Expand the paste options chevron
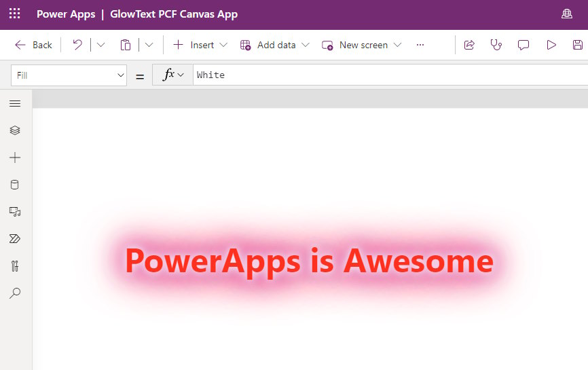The width and height of the screenshot is (588, 370). (149, 45)
